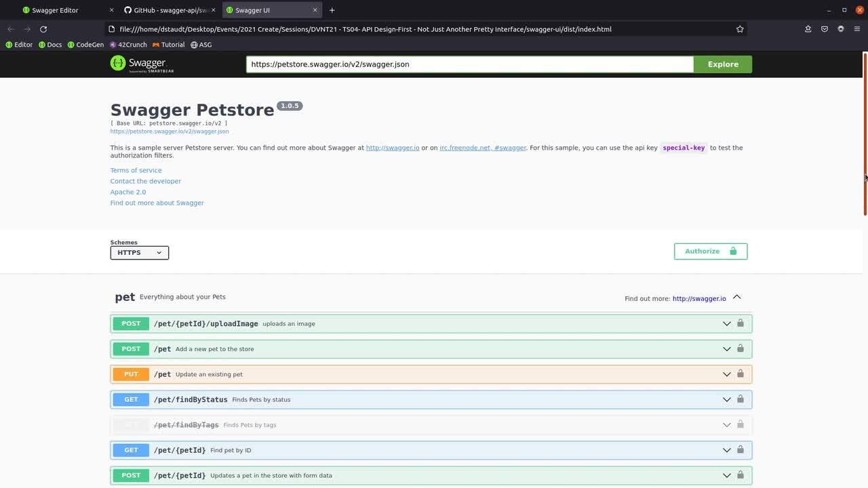
Task: Click the GET badge of /pet/findByStatus
Action: pyautogui.click(x=131, y=399)
